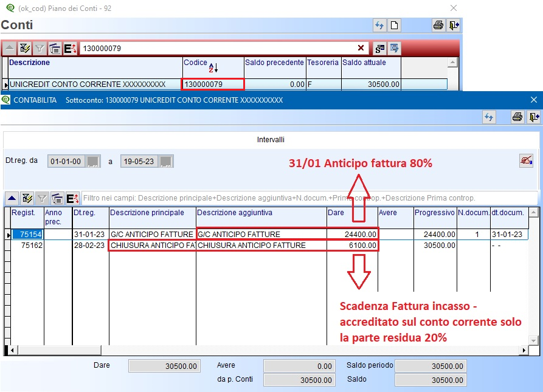
Task: Select cell with code 130000079
Action: (x=213, y=84)
